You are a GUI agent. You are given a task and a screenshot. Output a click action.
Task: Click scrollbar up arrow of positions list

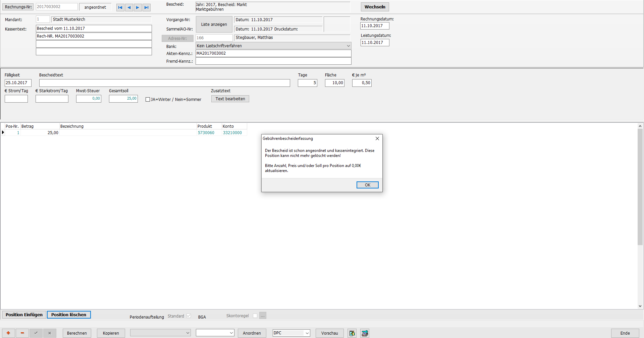point(640,126)
